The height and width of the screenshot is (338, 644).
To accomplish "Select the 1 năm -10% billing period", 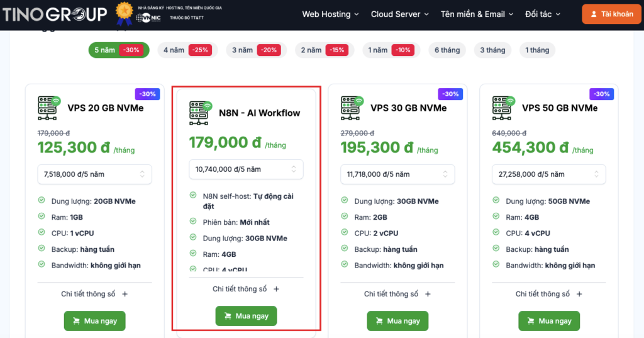I will (391, 50).
